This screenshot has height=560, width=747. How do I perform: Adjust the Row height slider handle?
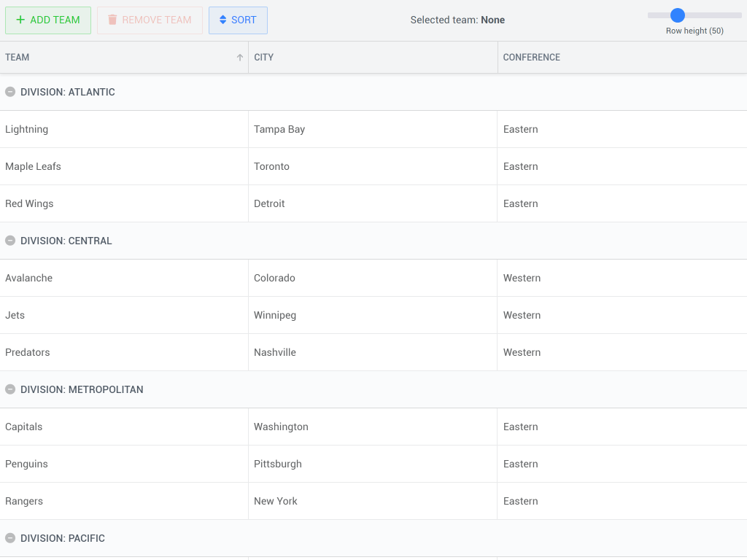678,15
